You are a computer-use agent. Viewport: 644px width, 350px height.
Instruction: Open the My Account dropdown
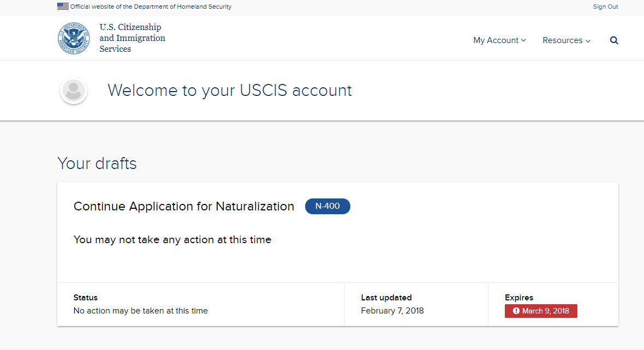tap(499, 40)
